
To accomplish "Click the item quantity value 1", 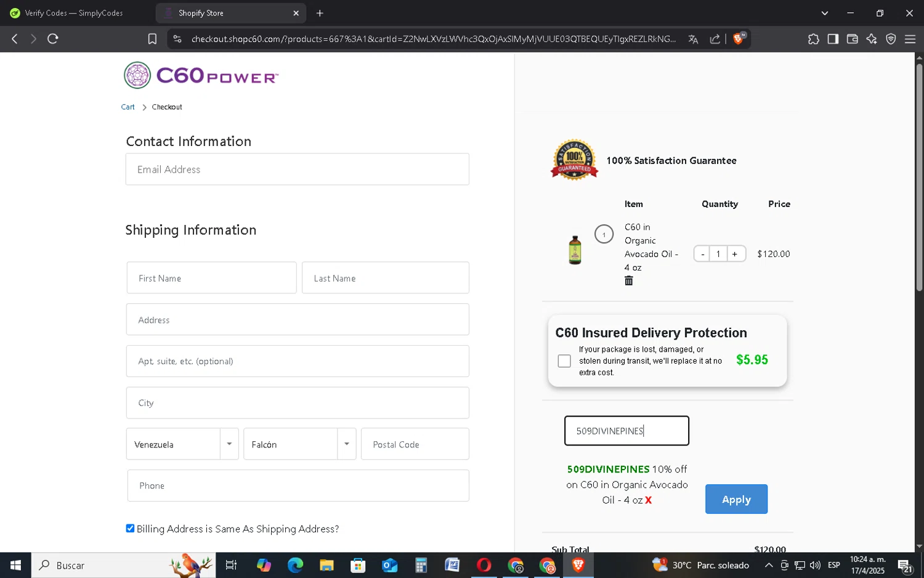I will (x=718, y=254).
